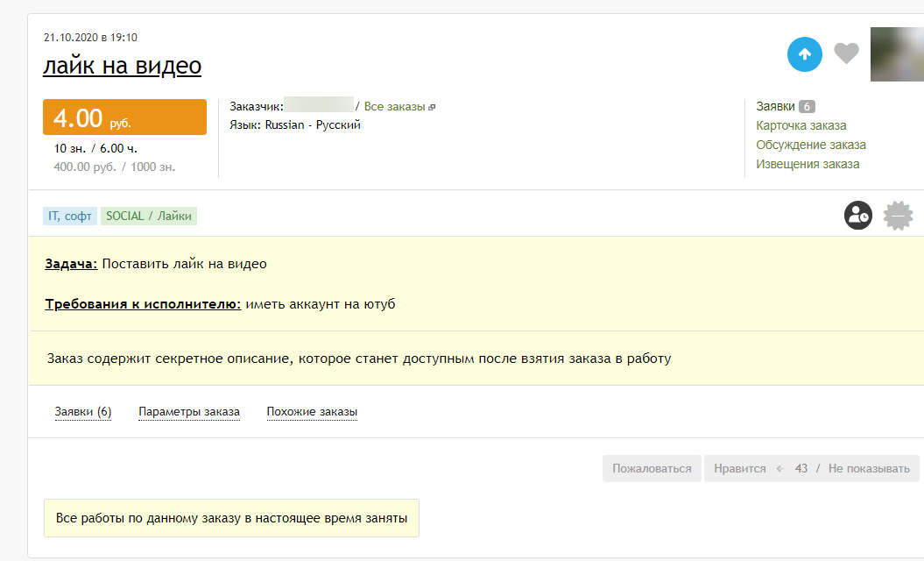Select the 'IT, софт' category tag
This screenshot has height=561, width=924.
[x=70, y=216]
